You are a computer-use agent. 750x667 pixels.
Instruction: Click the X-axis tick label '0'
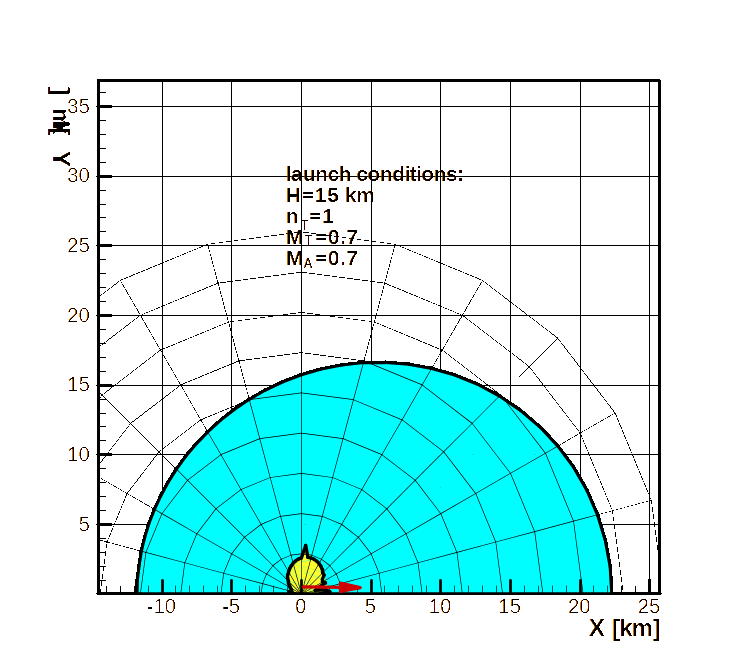[300, 607]
